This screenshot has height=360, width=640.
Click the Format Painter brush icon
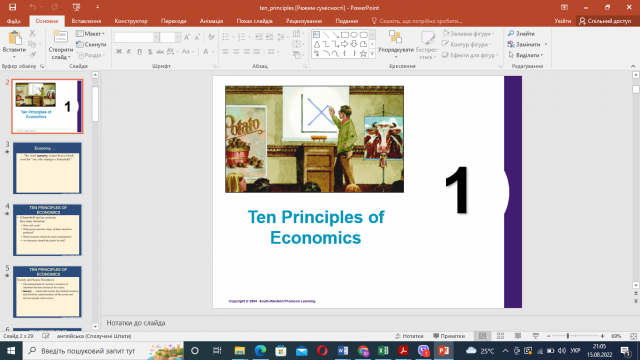(x=33, y=55)
